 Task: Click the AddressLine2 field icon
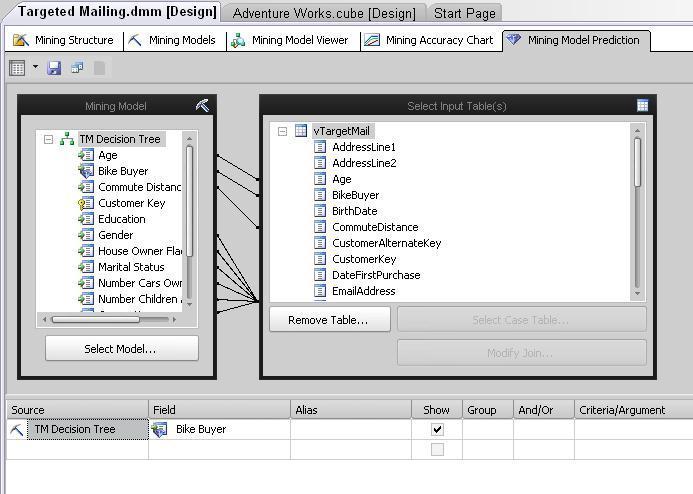pos(320,163)
